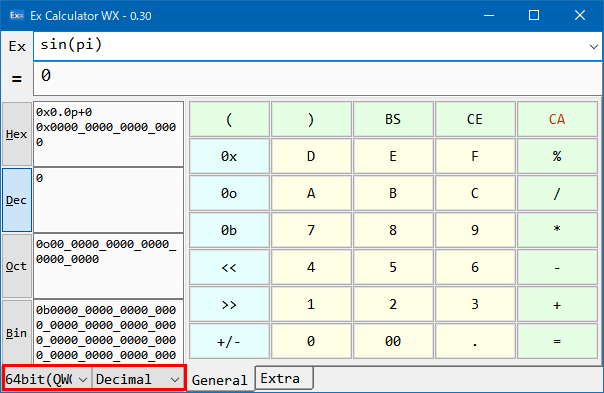Click the = label beside result

17,79
